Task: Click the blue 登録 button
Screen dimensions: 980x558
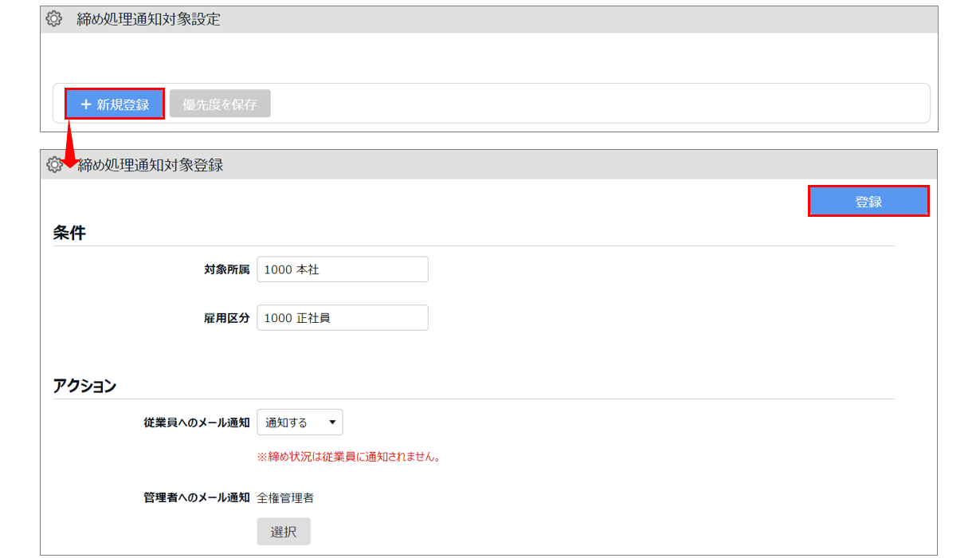Action: click(868, 202)
